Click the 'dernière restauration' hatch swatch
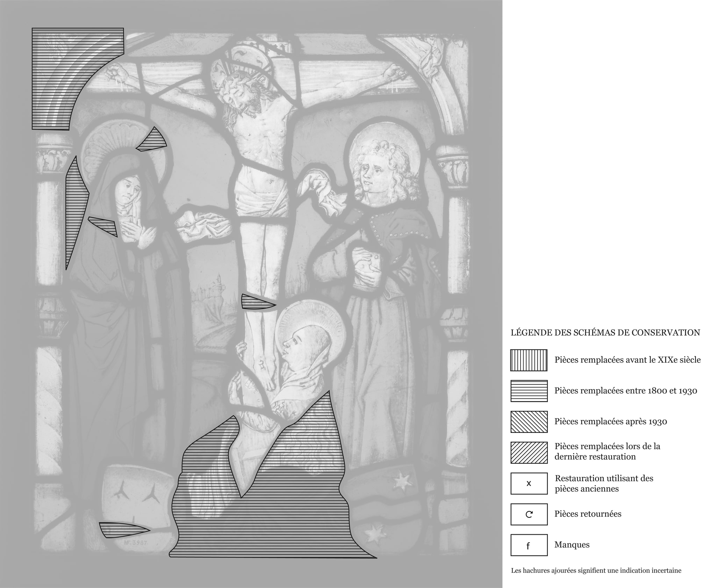The image size is (716, 588). [529, 452]
